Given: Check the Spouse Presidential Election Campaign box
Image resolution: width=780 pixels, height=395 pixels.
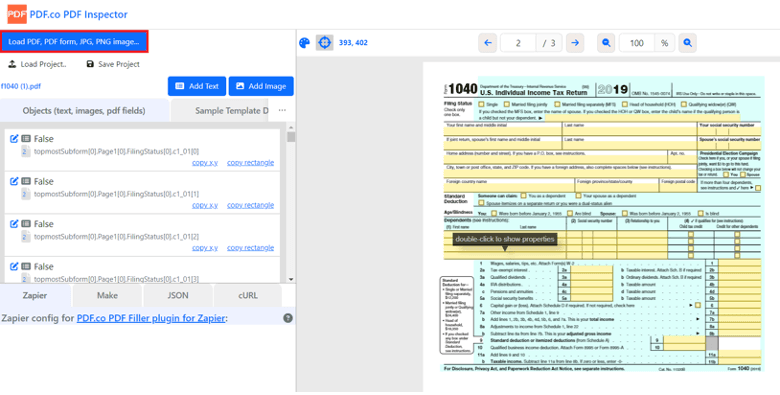Looking at the screenshot, I should click(x=743, y=175).
